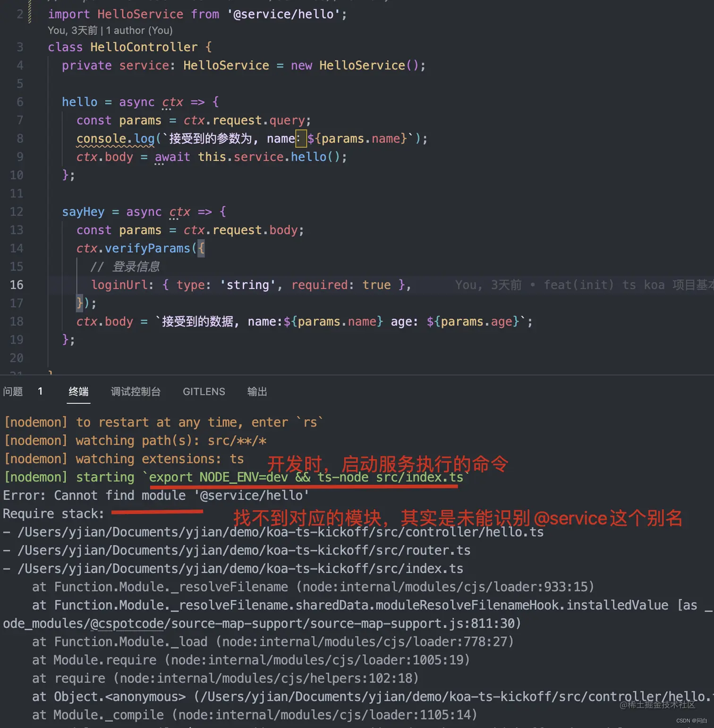Click the nodemon 'to restart at any time' line
Viewport: 714px width, 728px height.
(x=164, y=422)
